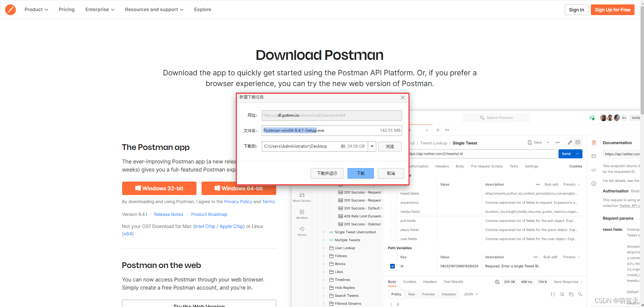
Task: Open the Comments icon in the right sidebar
Action: [594, 156]
